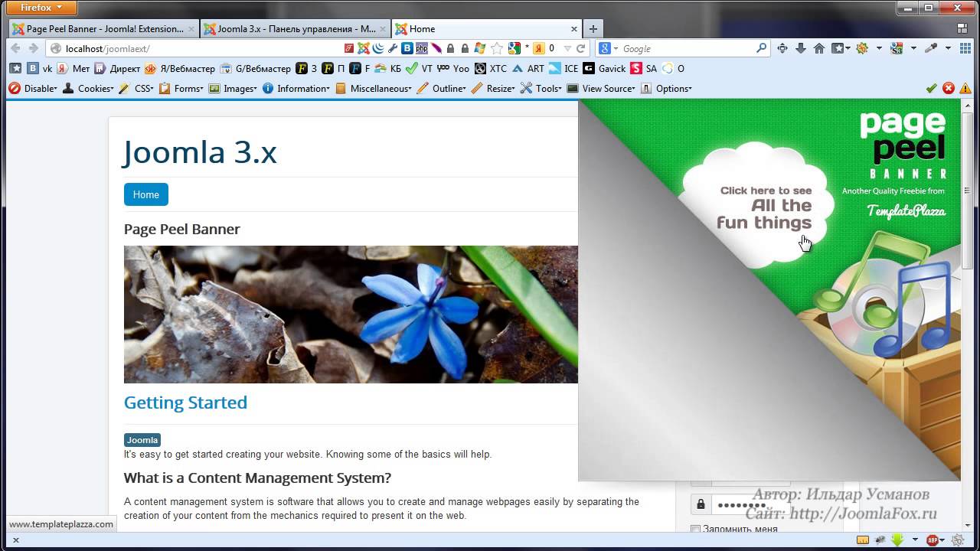Click the bookmark star in address bar
Viewport: 980px width, 551px height.
click(x=497, y=48)
